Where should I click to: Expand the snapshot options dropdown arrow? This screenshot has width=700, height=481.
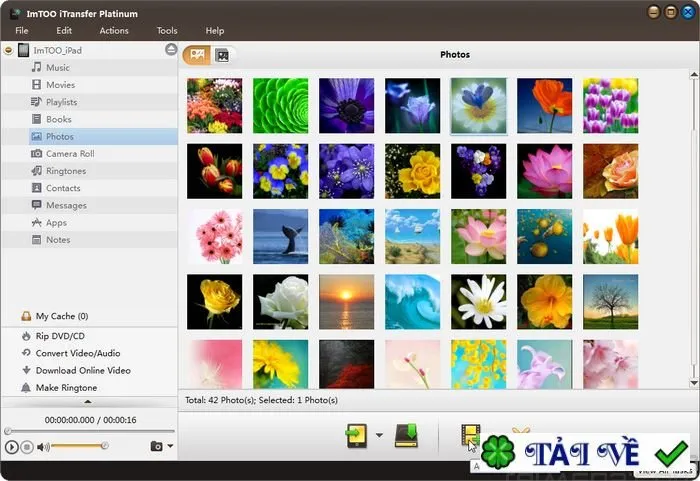(x=170, y=446)
